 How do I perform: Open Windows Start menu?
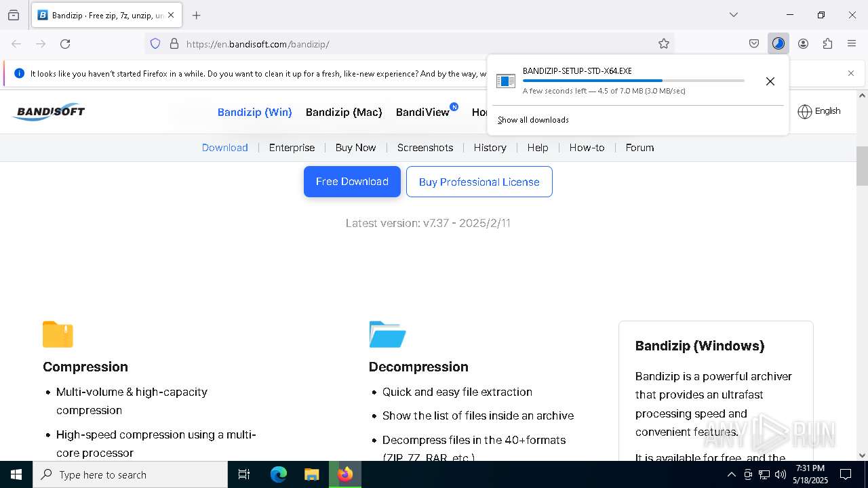(16, 474)
